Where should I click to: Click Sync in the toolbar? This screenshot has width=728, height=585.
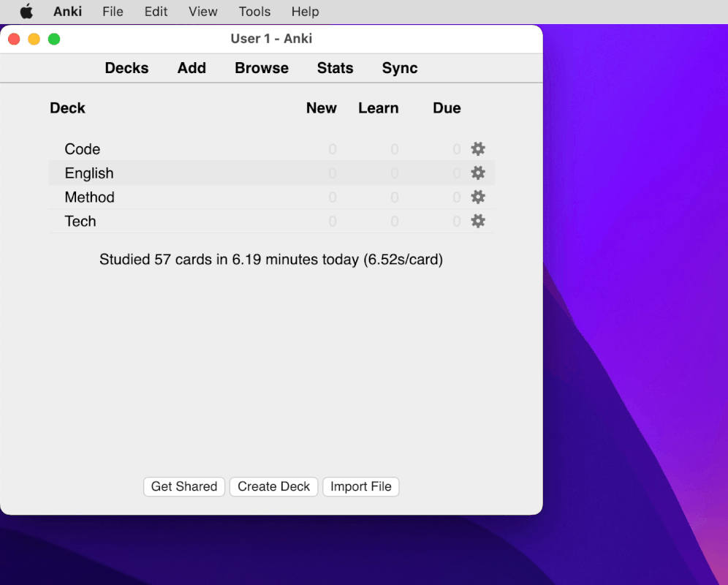pos(400,68)
